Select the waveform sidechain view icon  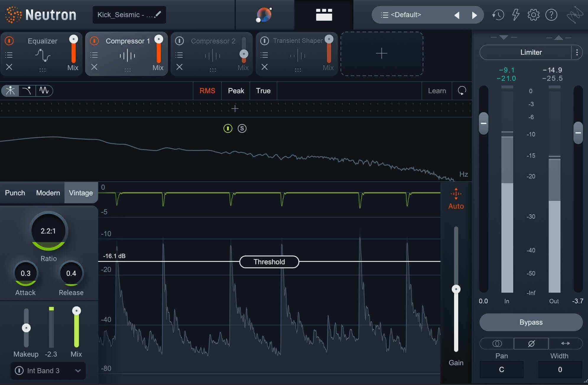(x=44, y=90)
